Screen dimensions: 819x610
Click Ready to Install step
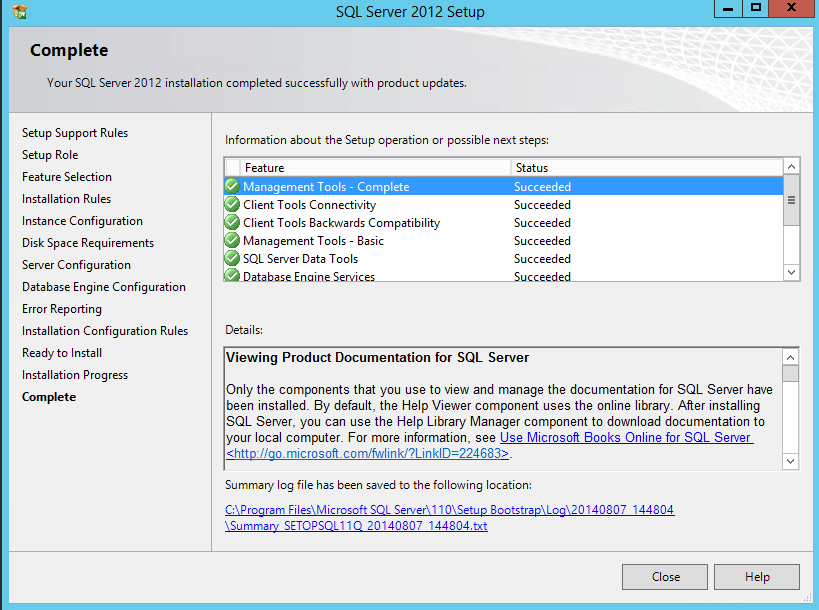point(62,353)
